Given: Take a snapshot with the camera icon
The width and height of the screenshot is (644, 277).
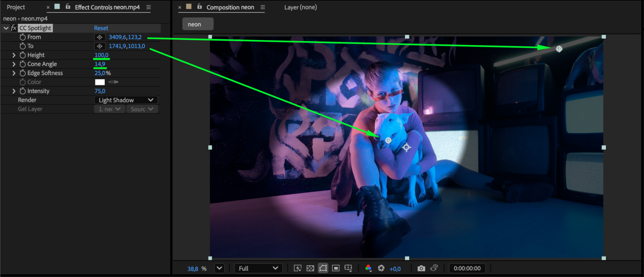Looking at the screenshot, I should pos(421,268).
